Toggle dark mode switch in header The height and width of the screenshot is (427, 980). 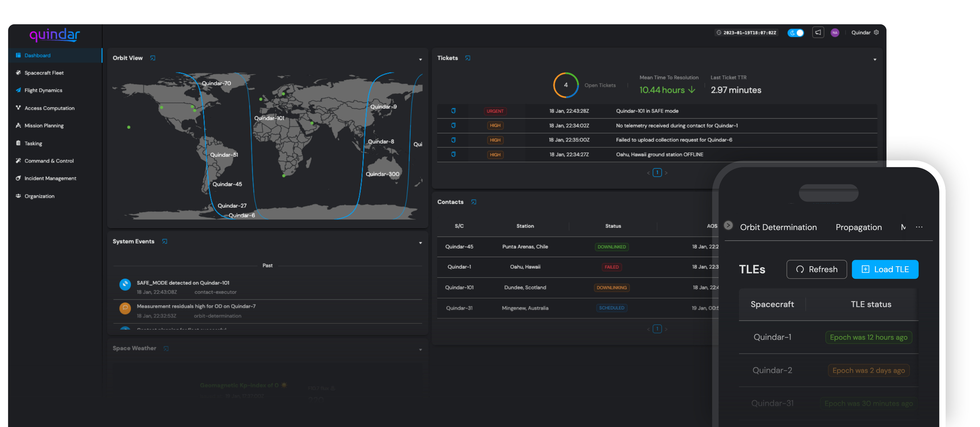(x=796, y=33)
